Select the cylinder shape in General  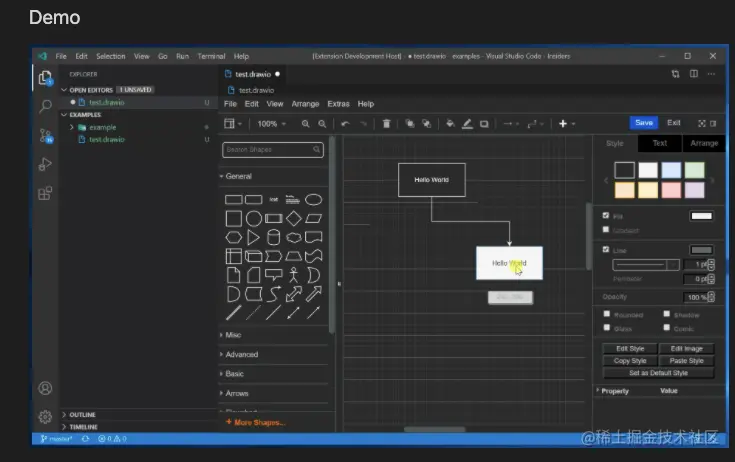[274, 237]
